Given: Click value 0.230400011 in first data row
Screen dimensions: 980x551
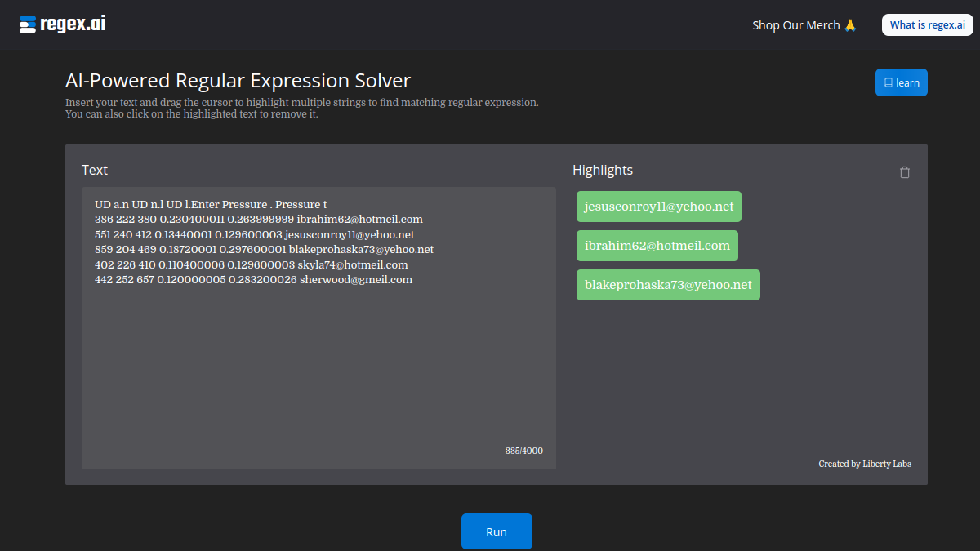Looking at the screenshot, I should click(192, 219).
